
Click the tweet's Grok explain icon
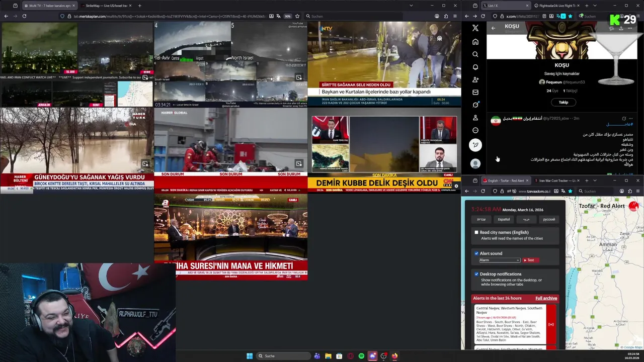[x=624, y=118]
